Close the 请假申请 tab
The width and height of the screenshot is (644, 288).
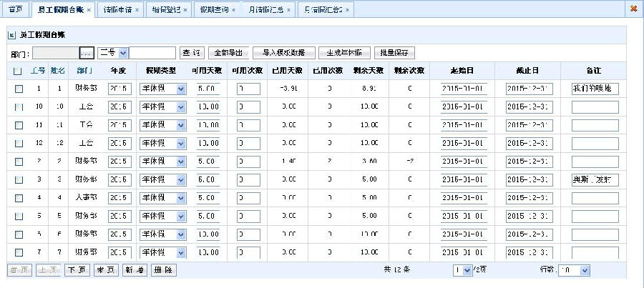click(137, 10)
